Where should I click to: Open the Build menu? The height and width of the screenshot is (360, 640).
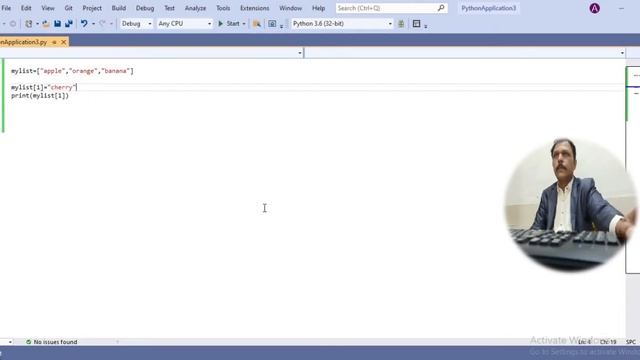(x=119, y=8)
